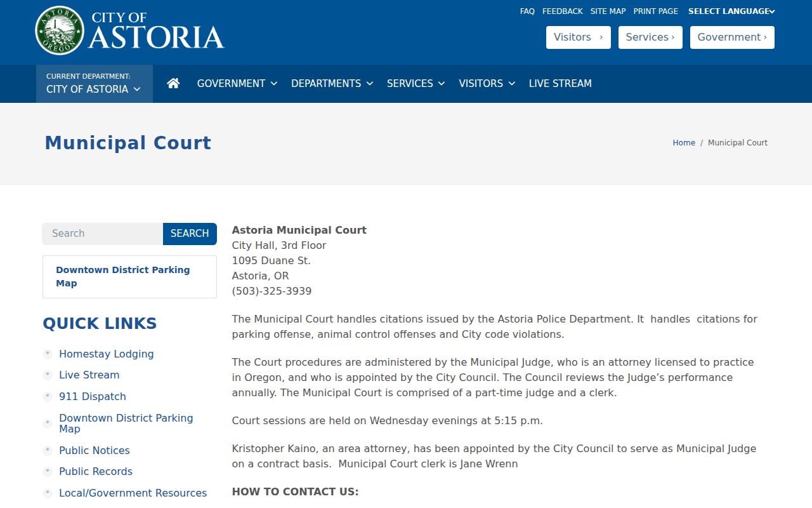The height and width of the screenshot is (508, 812).
Task: Open the 911 Dispatch quick link
Action: (93, 396)
